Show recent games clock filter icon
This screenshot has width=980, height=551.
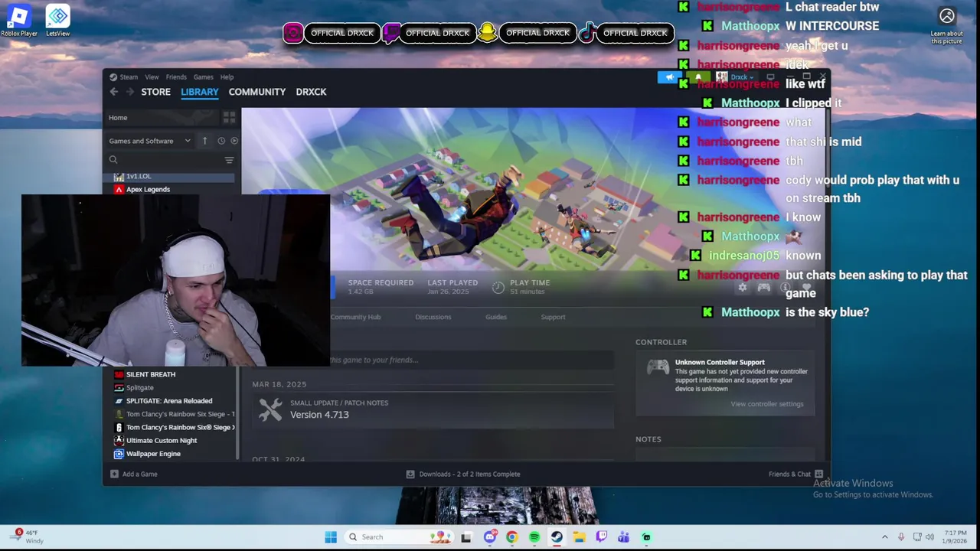point(221,141)
